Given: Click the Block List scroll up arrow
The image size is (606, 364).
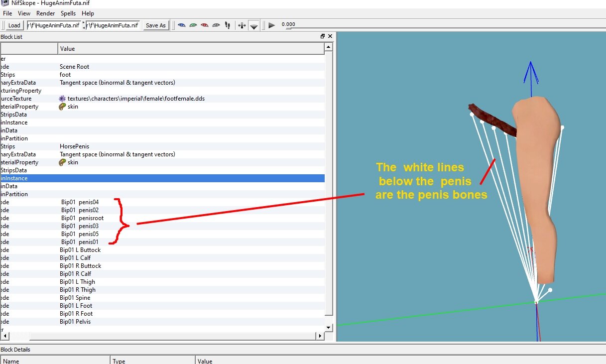Looking at the screenshot, I should [x=329, y=47].
